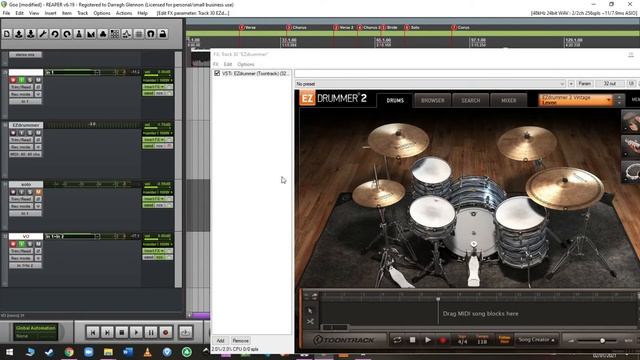This screenshot has width=640, height=360.
Task: Toggle the auto-crossfade toolbar icon
Action: [x=91, y=34]
